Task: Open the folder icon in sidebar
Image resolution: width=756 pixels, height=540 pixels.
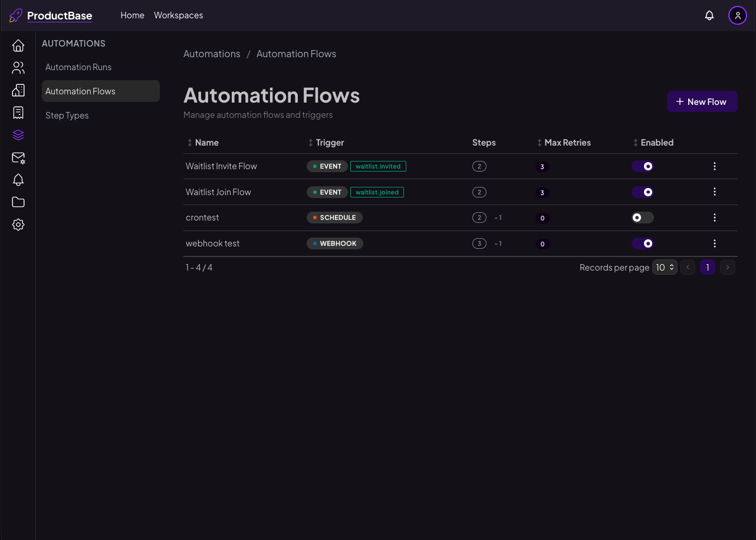Action: point(18,202)
